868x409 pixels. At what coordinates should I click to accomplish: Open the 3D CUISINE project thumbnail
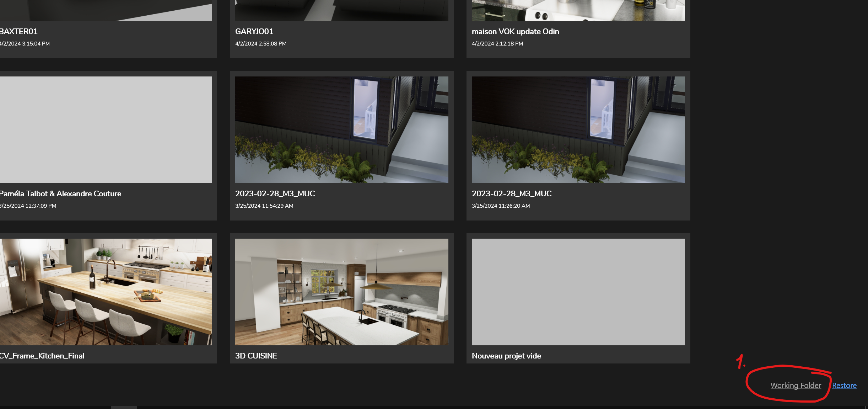[341, 292]
